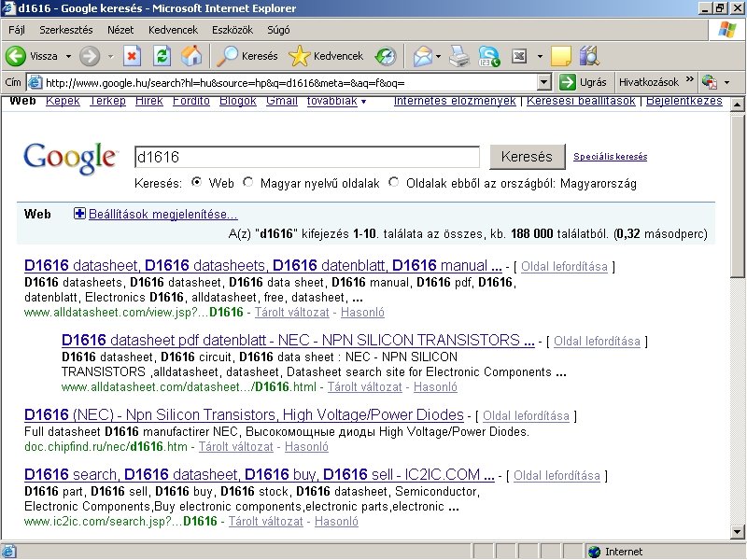Open the Keresés magnifier toolbar button
Image resolution: width=747 pixels, height=560 pixels.
247,56
